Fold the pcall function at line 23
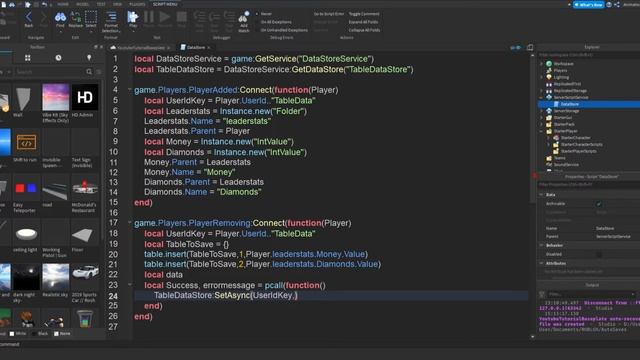Viewport: 640px width, 360px height. point(130,285)
